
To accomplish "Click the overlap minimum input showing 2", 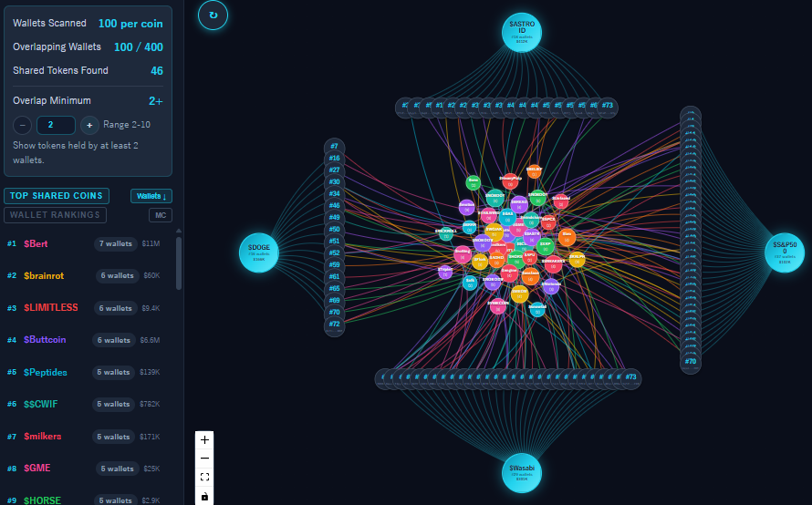I will point(56,125).
